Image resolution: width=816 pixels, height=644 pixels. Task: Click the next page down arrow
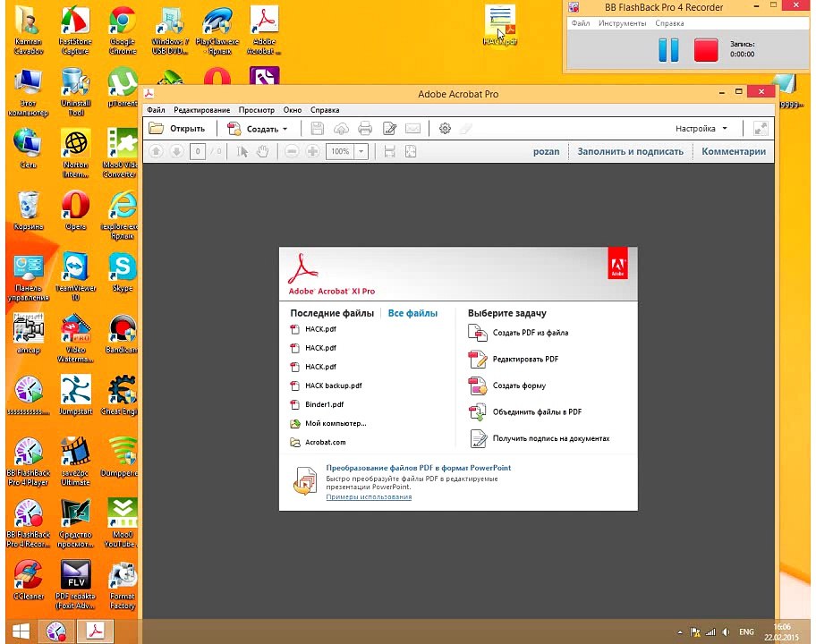(x=176, y=151)
